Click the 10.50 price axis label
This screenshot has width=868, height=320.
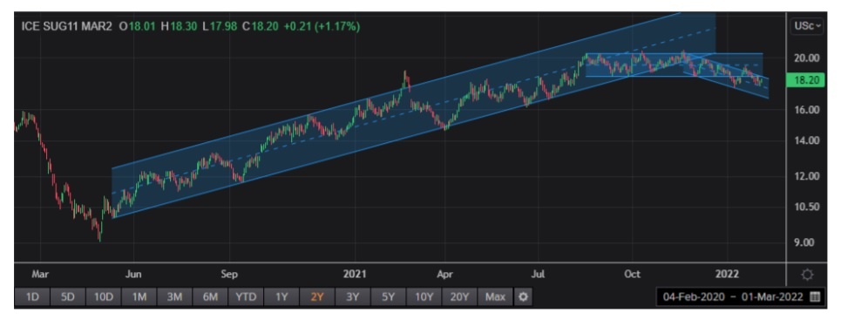coord(805,207)
